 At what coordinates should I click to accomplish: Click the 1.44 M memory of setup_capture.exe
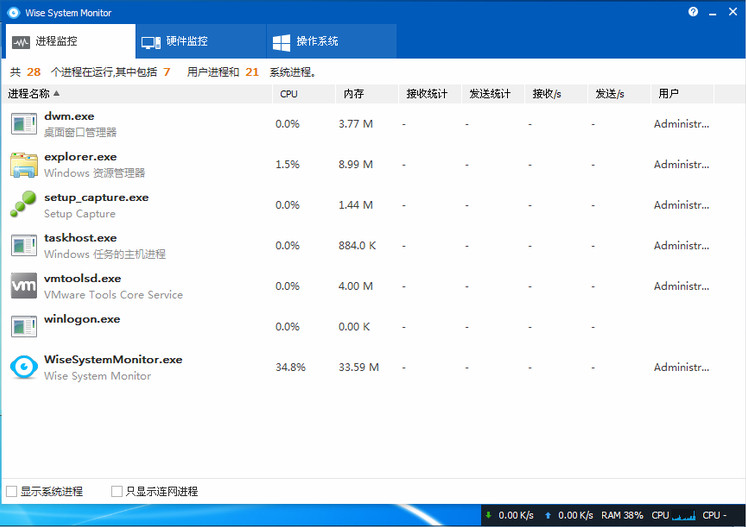coord(355,205)
